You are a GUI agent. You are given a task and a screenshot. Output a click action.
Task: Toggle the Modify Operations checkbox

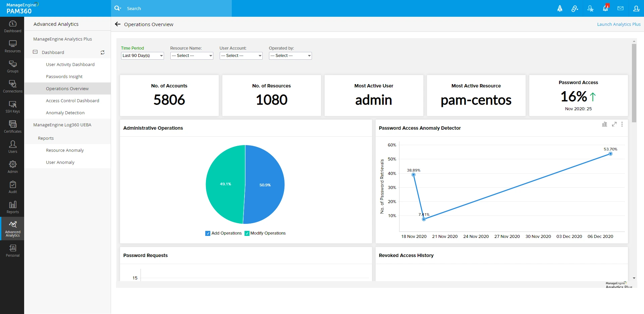click(247, 233)
